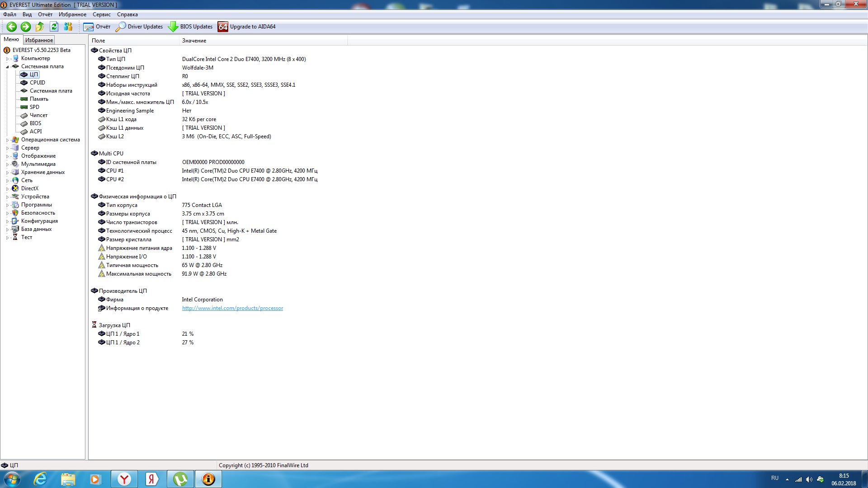Expand the Компьютер tree node
868x488 pixels.
coord(7,59)
